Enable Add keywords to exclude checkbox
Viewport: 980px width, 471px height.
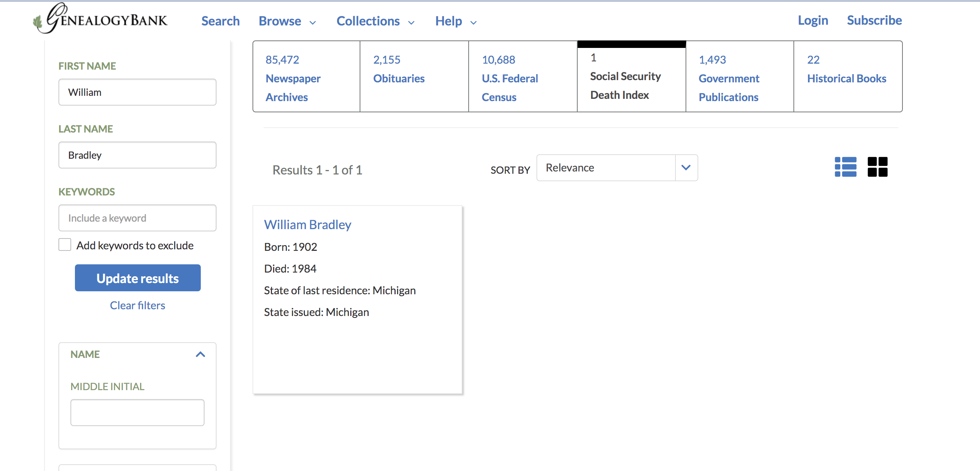[x=65, y=245]
